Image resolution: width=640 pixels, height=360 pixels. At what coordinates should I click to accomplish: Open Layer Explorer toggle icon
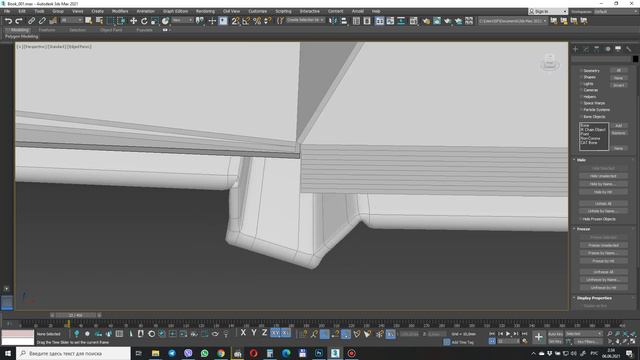367,21
